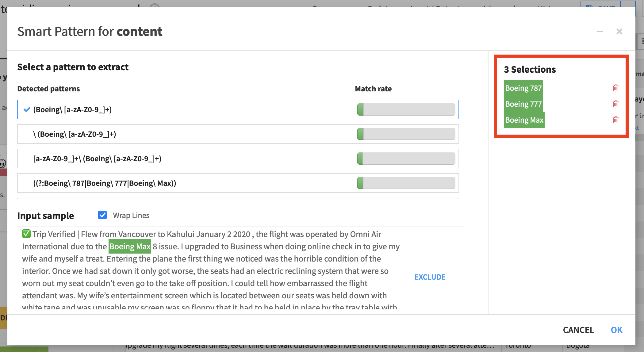The height and width of the screenshot is (352, 644).
Task: Click first pattern's match rate bar
Action: [406, 109]
